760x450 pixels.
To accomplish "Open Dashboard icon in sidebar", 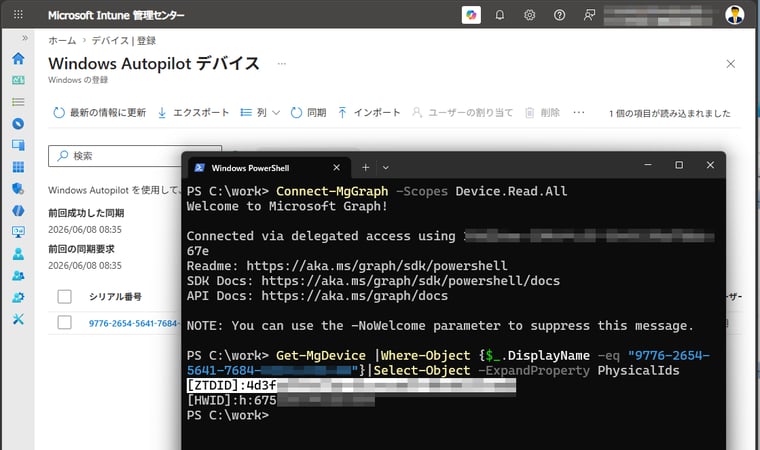I will point(18,80).
